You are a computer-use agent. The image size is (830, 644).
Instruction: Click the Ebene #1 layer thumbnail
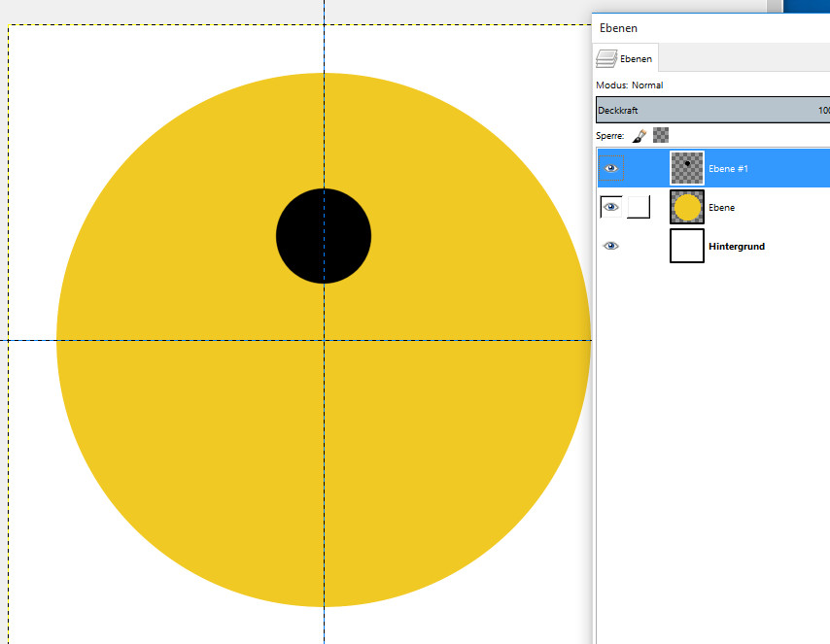[x=687, y=168]
